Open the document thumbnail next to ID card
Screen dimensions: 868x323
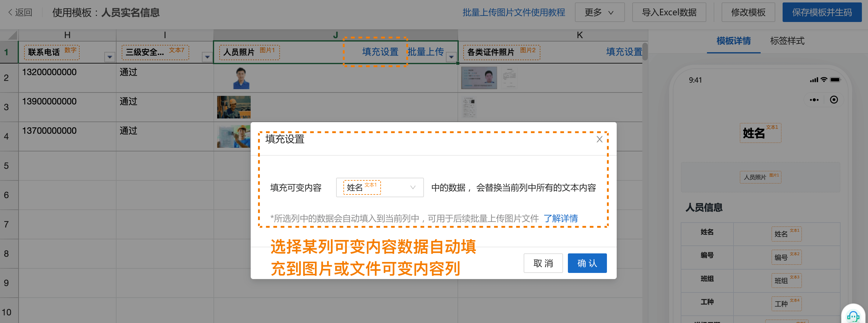tap(509, 78)
